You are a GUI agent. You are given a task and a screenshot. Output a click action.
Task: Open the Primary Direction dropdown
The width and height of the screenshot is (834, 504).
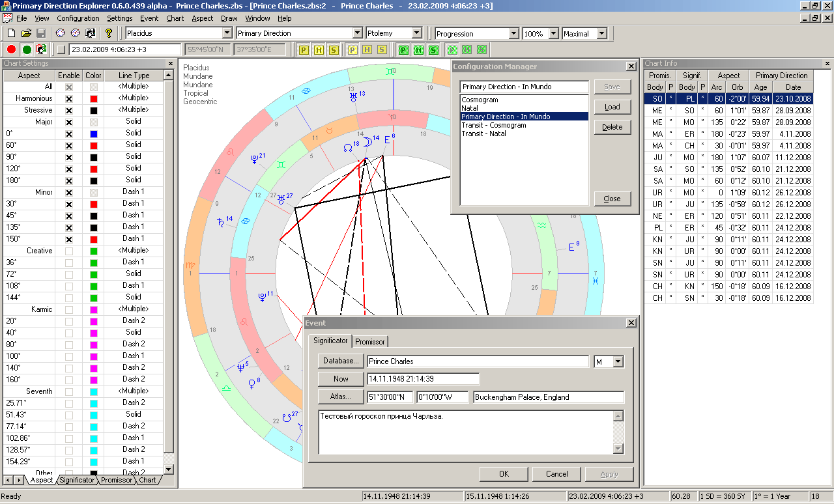[x=357, y=33]
